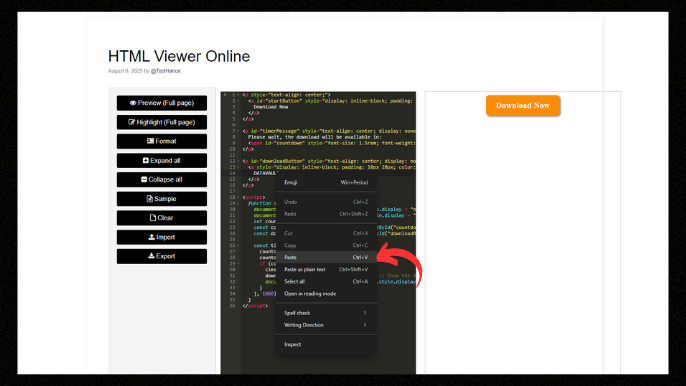Choose Copy in the context menu
This screenshot has width=686, height=386.
click(x=326, y=246)
